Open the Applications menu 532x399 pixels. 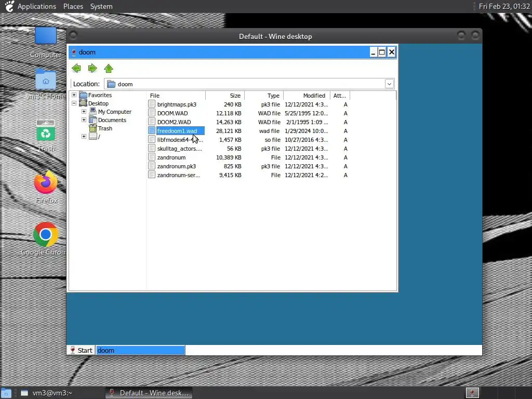pos(37,6)
